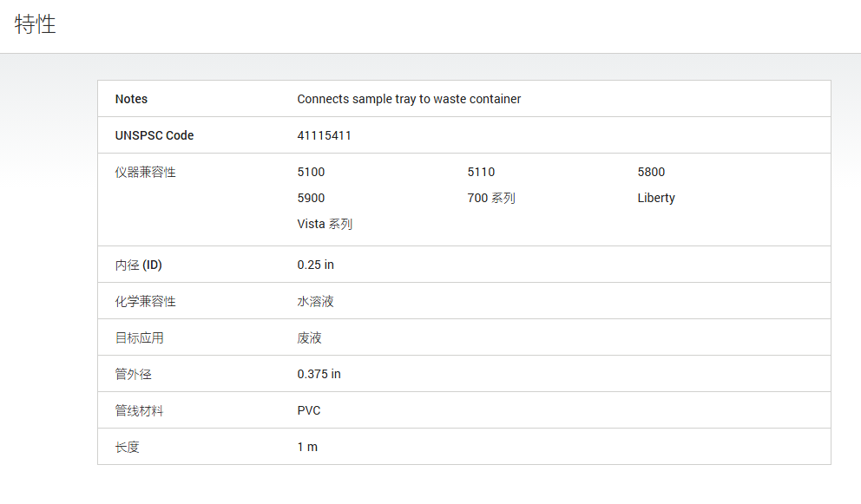Click the 'Connects sample tray to waste container' text
The width and height of the screenshot is (861, 504).
point(409,99)
